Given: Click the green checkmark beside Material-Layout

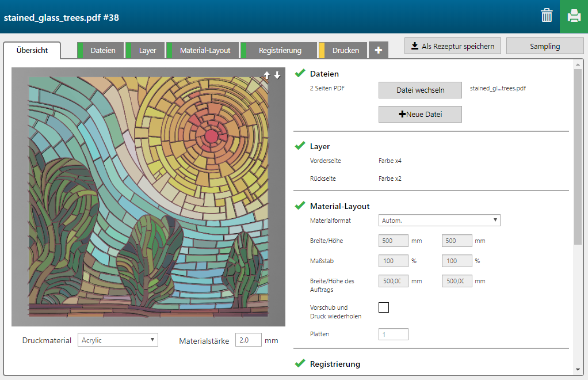Looking at the screenshot, I should coord(300,206).
